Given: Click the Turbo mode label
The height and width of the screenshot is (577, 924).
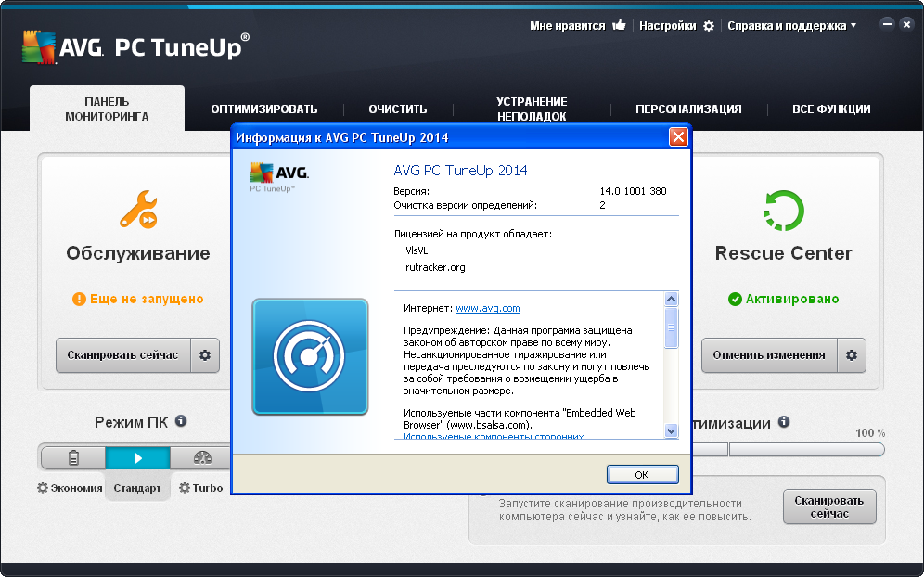Looking at the screenshot, I should pos(208,488).
